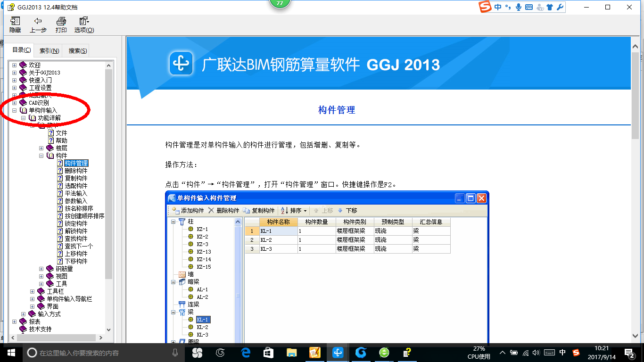
Task: Expand the 报表 tree node
Action: pos(14,321)
